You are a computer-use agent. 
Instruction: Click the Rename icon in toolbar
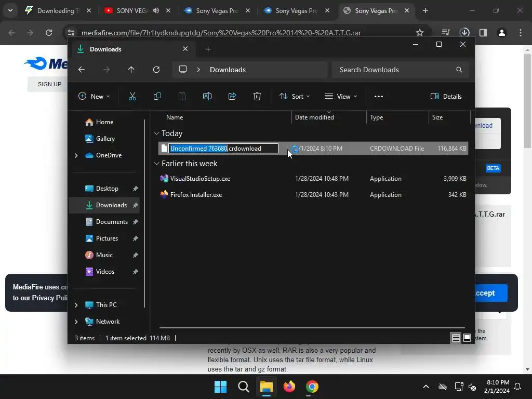(207, 96)
